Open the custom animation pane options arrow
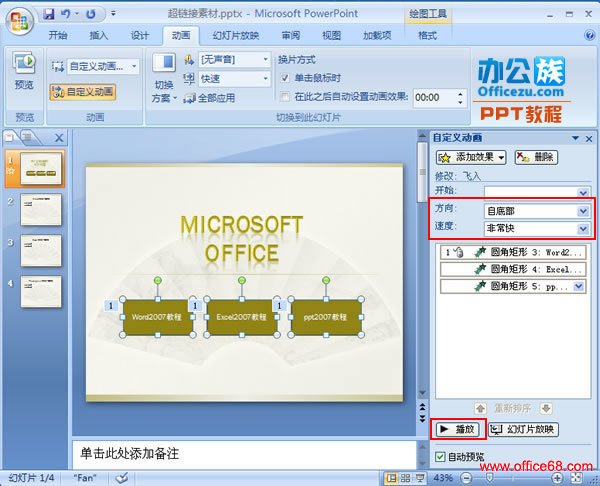600x486 pixels. click(575, 138)
